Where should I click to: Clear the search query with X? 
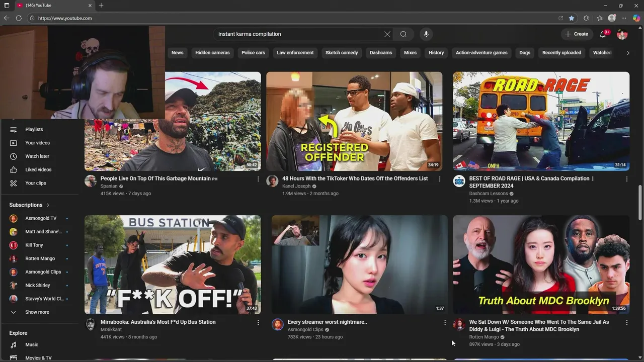point(387,34)
